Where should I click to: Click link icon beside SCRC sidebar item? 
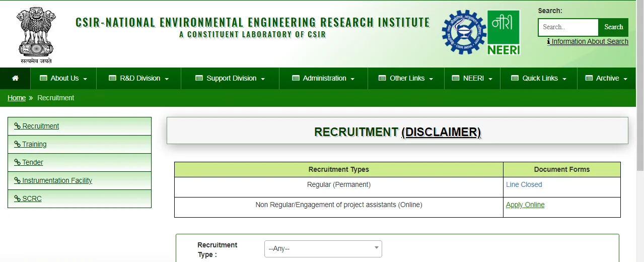18,199
